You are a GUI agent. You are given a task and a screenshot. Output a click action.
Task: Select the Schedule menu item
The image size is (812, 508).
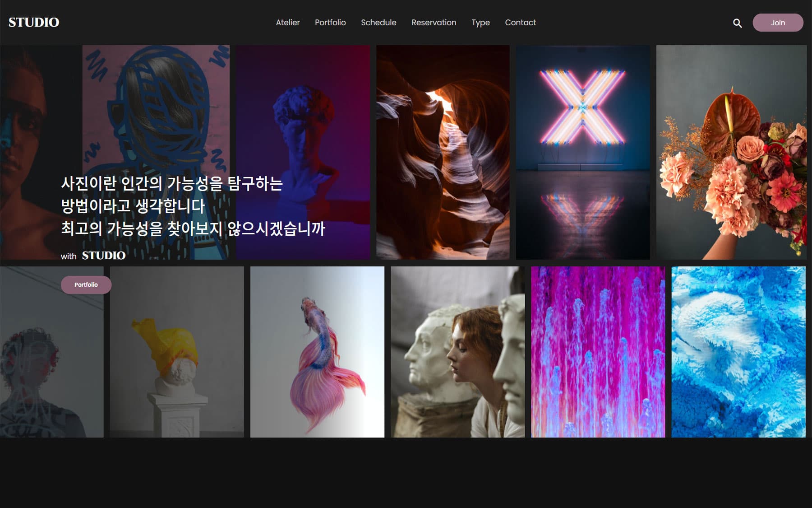click(x=378, y=23)
